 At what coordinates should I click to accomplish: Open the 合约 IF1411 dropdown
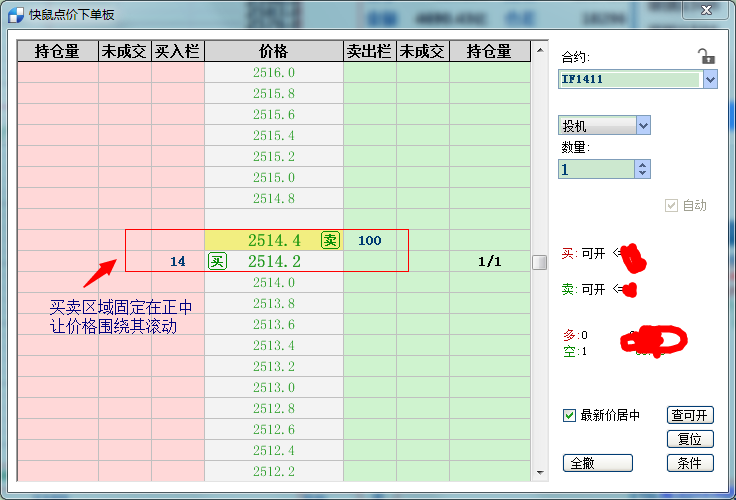pyautogui.click(x=710, y=80)
